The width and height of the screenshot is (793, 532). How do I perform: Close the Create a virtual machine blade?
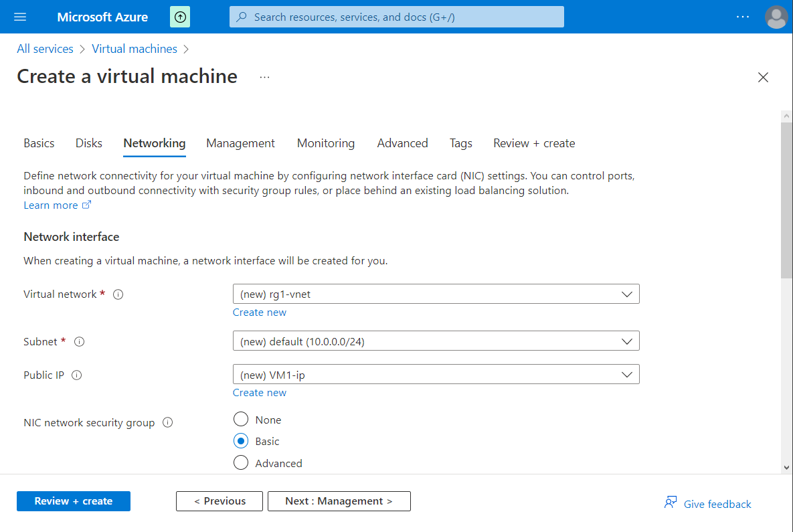click(x=763, y=78)
